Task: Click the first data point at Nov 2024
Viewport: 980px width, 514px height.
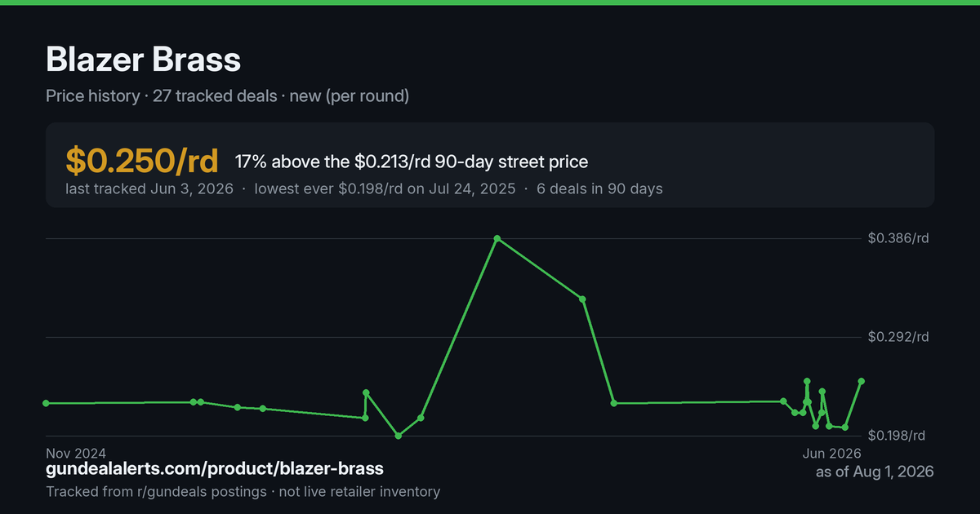Action: pyautogui.click(x=46, y=403)
